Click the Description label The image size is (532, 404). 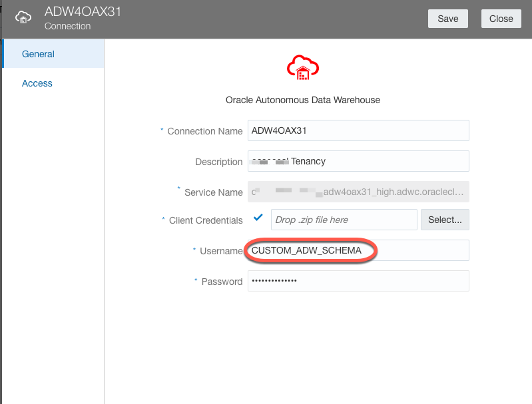pos(219,162)
